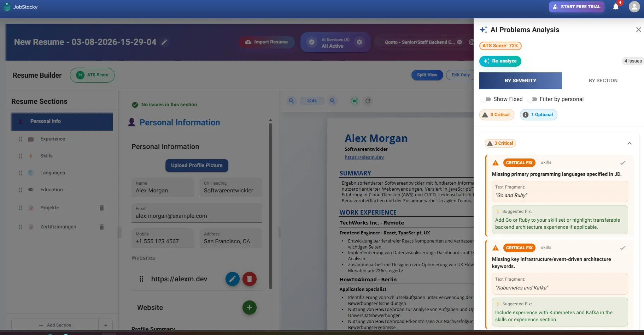Click the globe language icon

[x=471, y=42]
